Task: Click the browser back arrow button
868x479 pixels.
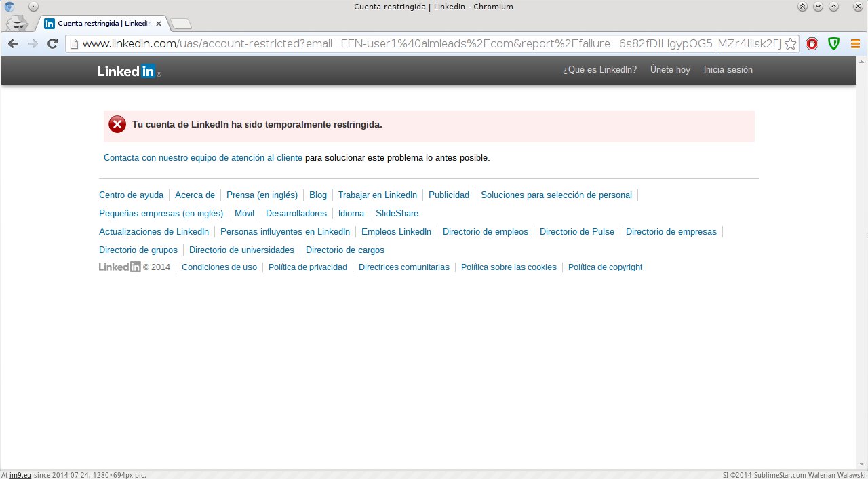Action: click(x=13, y=44)
